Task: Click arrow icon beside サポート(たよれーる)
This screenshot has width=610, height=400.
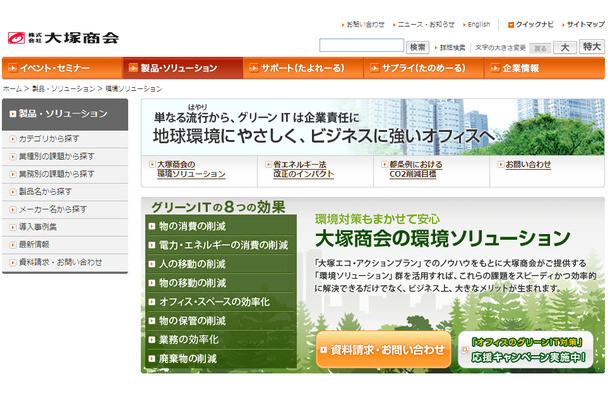Action: pos(254,68)
